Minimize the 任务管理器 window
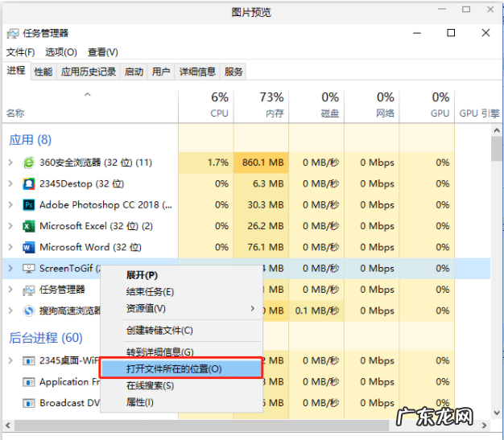Image resolution: width=504 pixels, height=440 pixels. pyautogui.click(x=417, y=33)
